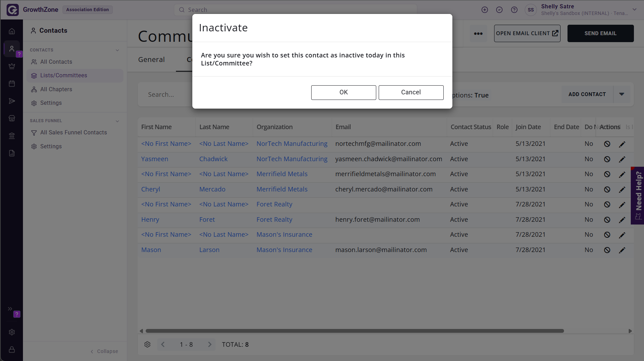Viewport: 644px width, 361px height.
Task: Select Lists/Committees in sidebar
Action: click(75, 76)
